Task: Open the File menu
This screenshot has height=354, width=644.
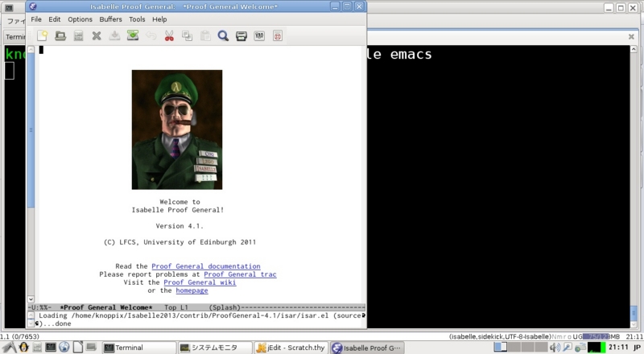Action: coord(36,19)
